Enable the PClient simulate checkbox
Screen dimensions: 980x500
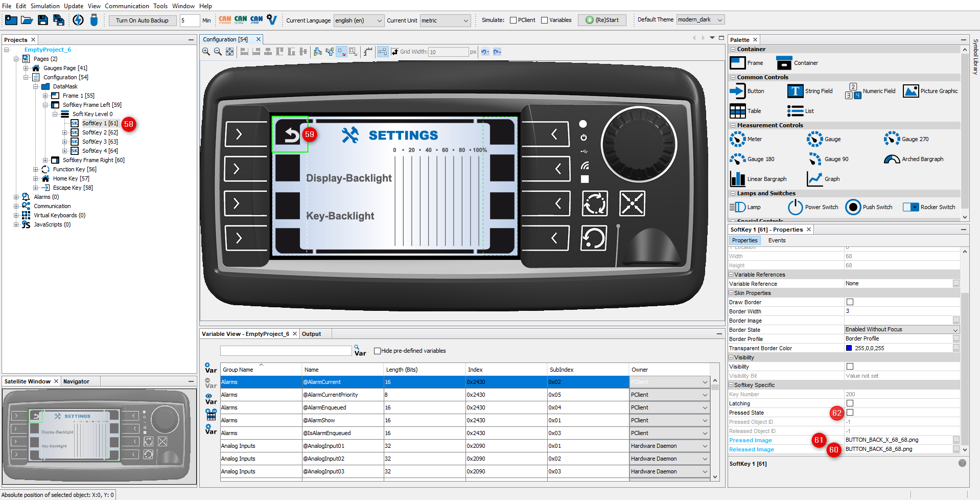pyautogui.click(x=513, y=20)
